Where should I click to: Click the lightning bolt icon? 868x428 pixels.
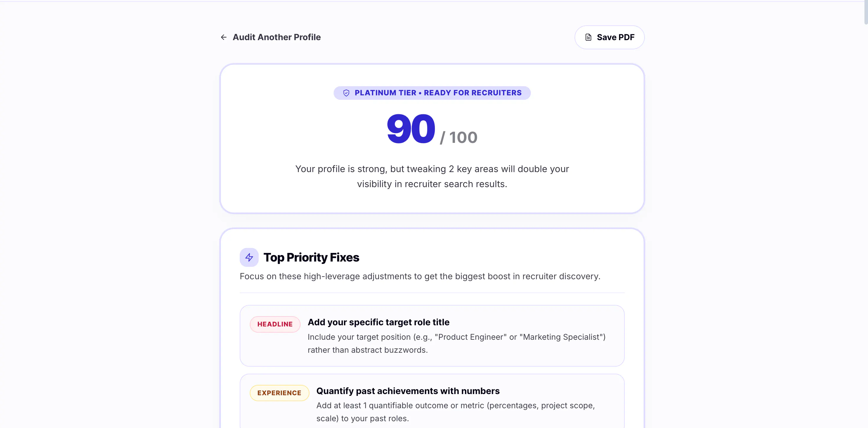tap(249, 257)
